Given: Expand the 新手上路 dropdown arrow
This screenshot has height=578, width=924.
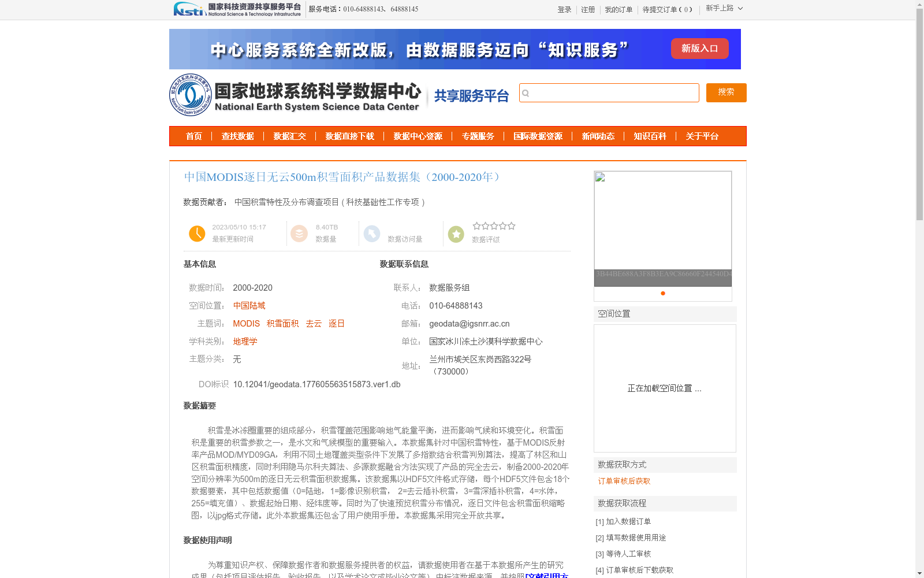Looking at the screenshot, I should 740,8.
